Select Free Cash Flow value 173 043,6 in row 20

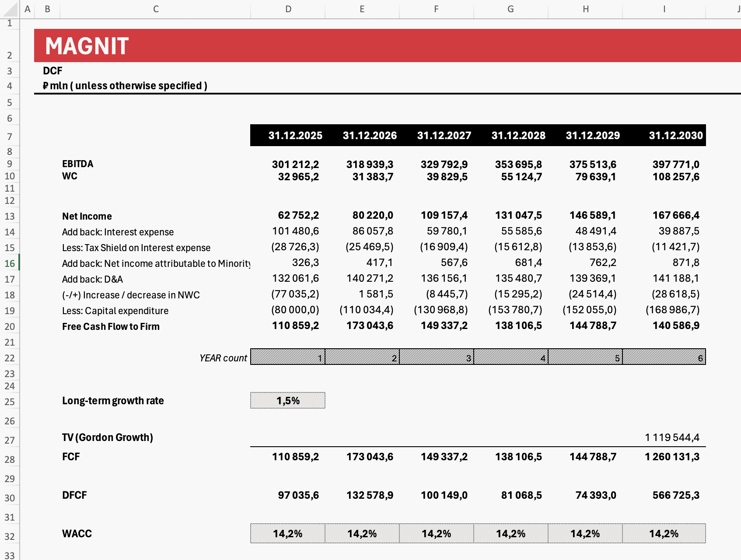(x=370, y=325)
